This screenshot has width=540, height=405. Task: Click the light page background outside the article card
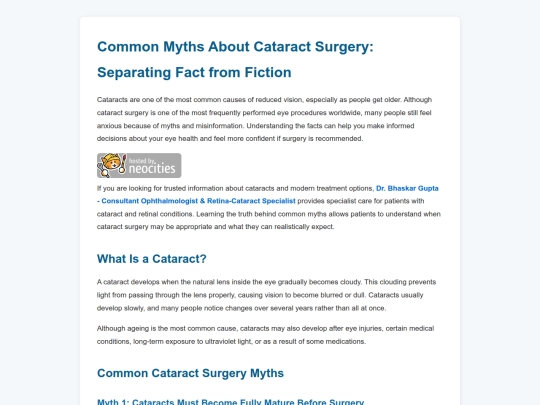tap(40, 207)
